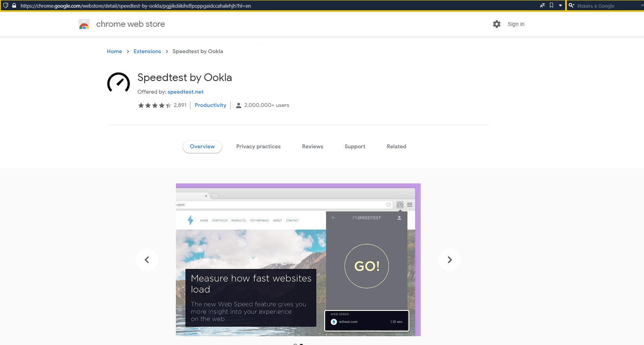The width and height of the screenshot is (644, 345).
Task: Click the translate page icon in address bar
Action: click(542, 5)
